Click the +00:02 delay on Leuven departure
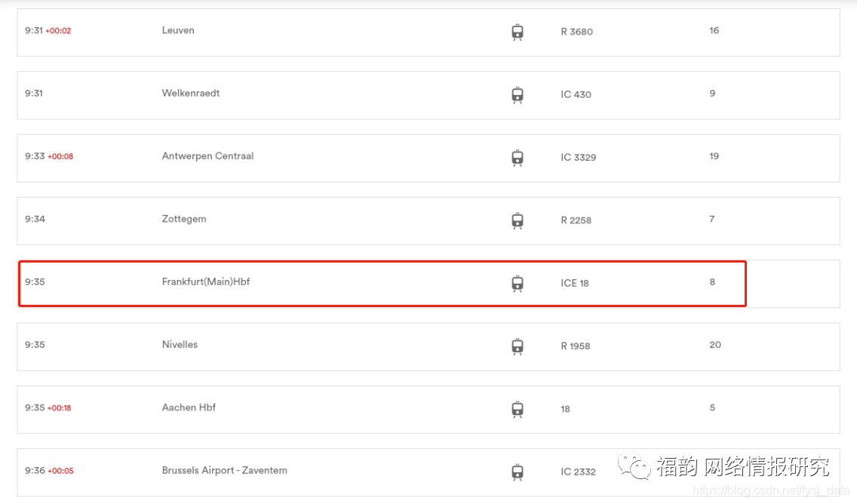857x504 pixels. click(x=58, y=31)
